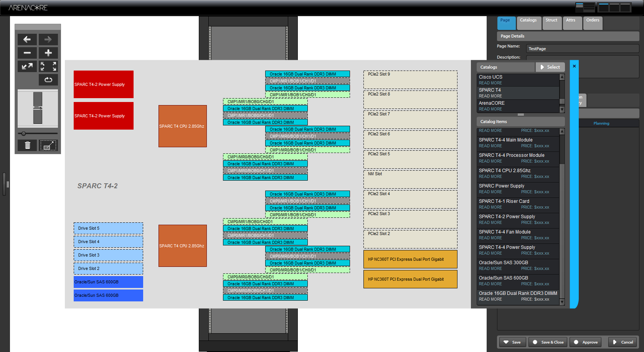644x352 pixels.
Task: Close the blue catalogs side panel
Action: [574, 66]
